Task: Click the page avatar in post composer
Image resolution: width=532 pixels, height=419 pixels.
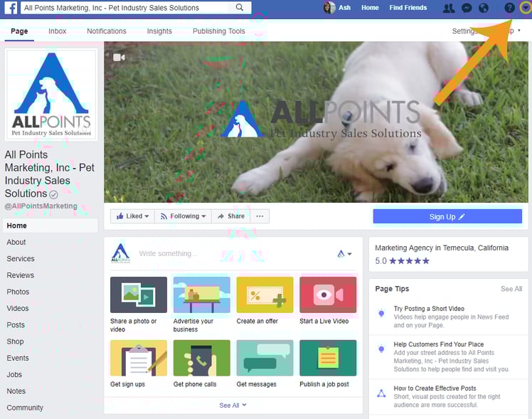Action: [x=120, y=253]
